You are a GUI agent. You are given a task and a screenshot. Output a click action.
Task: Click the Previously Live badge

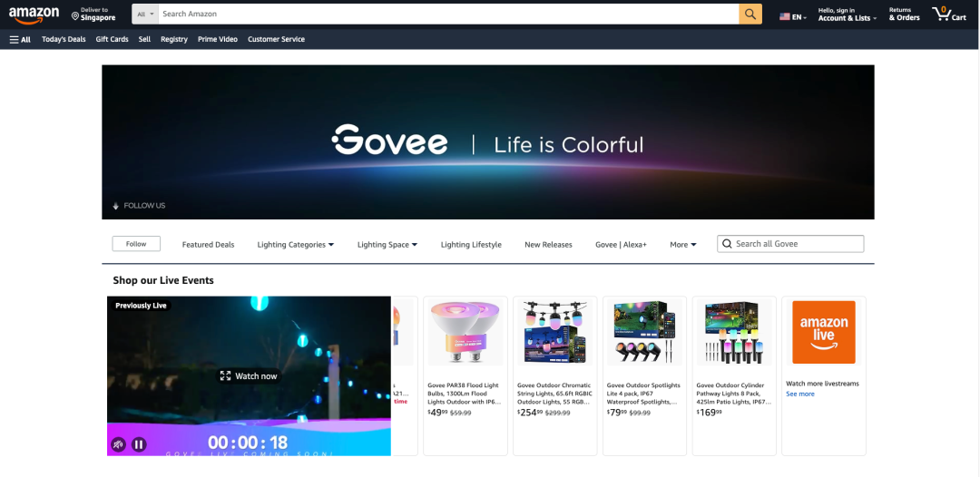click(x=142, y=306)
